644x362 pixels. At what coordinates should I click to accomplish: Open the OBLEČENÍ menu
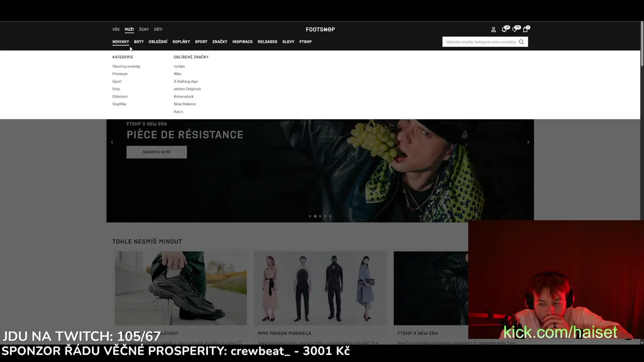158,42
